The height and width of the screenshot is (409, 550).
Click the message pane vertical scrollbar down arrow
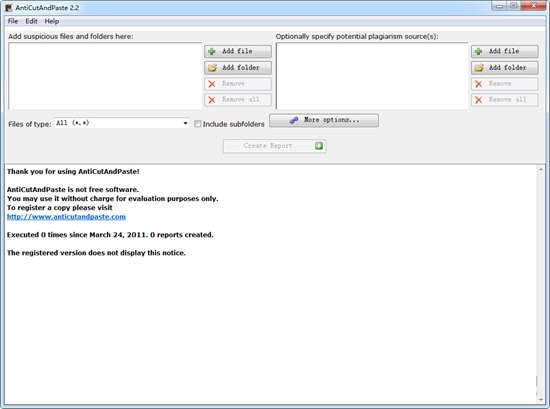(541, 400)
